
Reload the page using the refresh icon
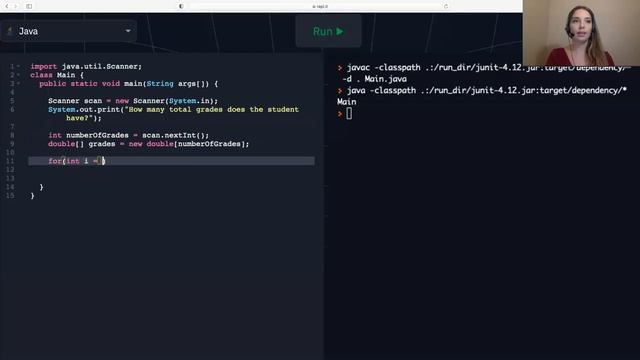[x=446, y=6]
